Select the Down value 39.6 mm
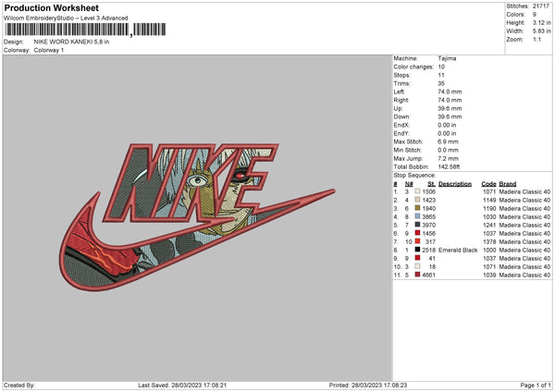This screenshot has width=555, height=392. 450,116
